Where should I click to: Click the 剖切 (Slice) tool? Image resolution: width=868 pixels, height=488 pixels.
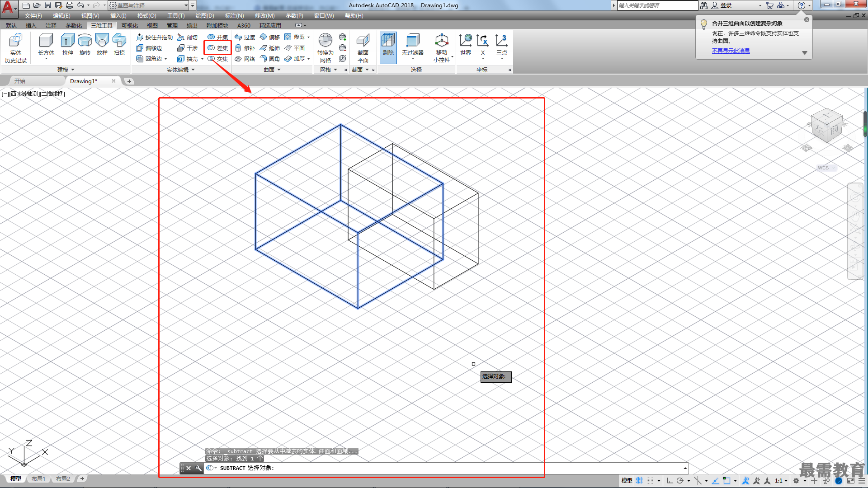click(x=188, y=37)
